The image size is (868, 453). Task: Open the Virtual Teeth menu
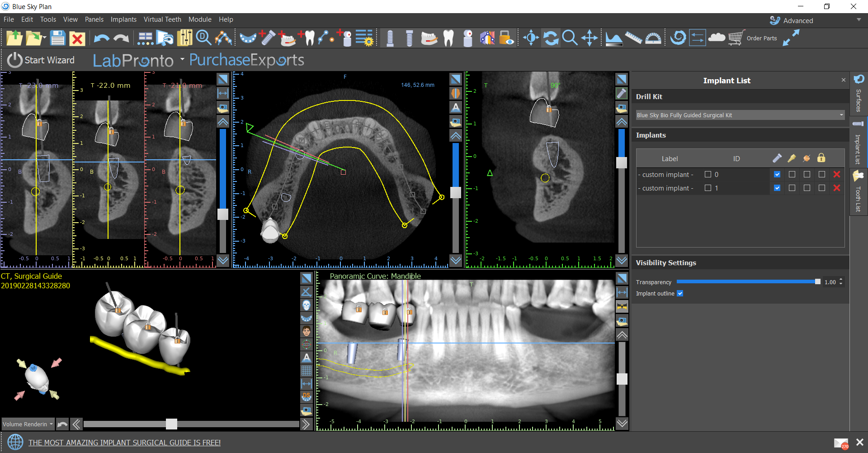pos(162,19)
